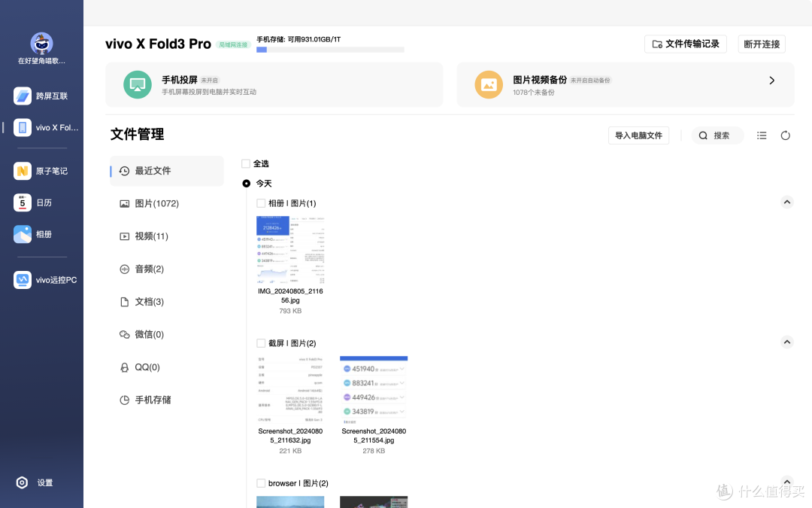The image size is (812, 508).
Task: Switch to list view icon
Action: [762, 135]
